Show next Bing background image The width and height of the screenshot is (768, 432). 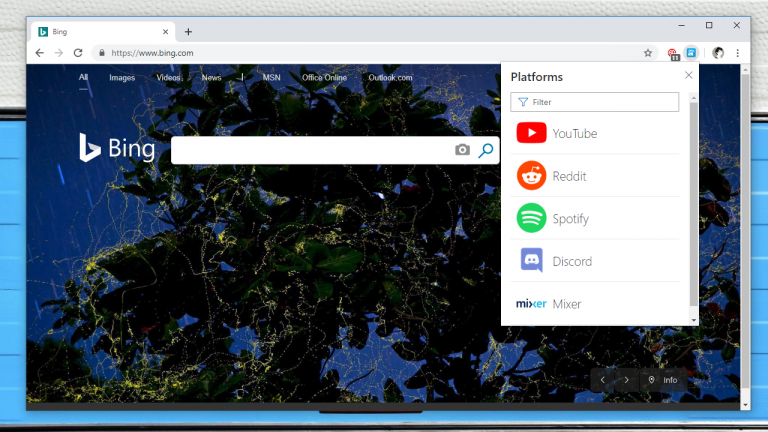click(626, 380)
